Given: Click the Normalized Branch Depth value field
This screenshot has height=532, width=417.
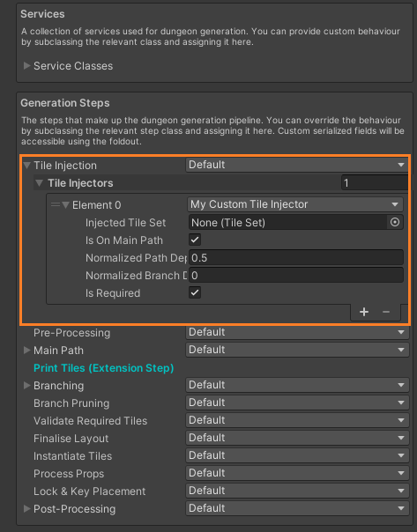Looking at the screenshot, I should pos(295,275).
